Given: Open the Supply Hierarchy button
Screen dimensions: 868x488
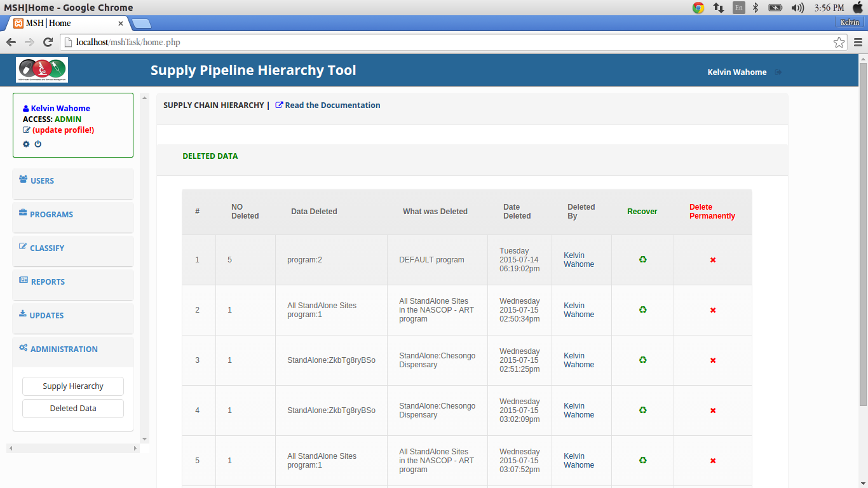Looking at the screenshot, I should coord(73,386).
